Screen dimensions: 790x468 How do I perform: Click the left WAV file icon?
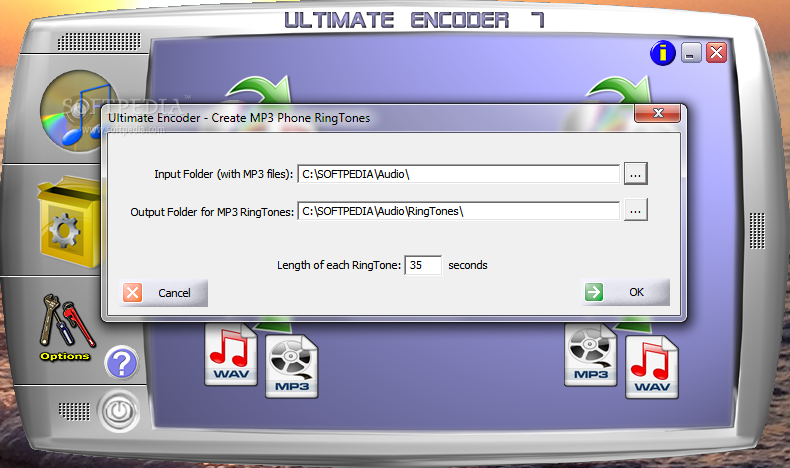tap(231, 355)
